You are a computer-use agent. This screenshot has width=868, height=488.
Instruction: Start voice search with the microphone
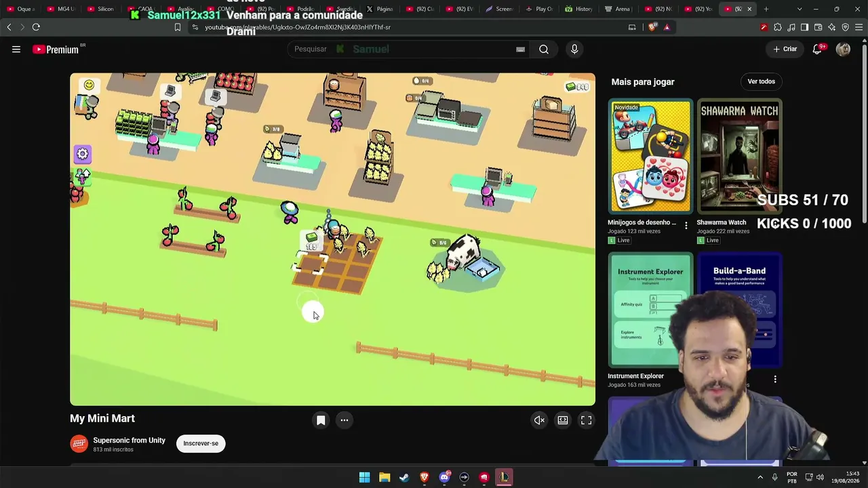click(574, 49)
